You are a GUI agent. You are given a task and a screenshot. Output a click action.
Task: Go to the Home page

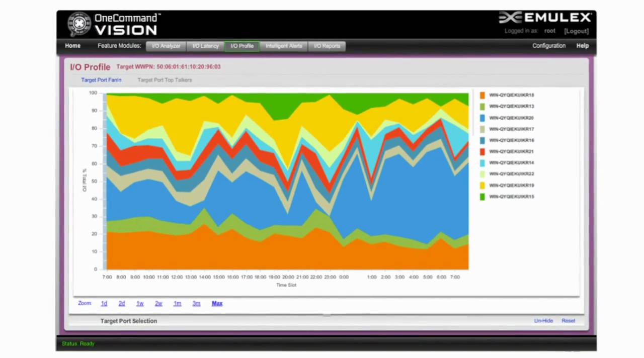click(x=72, y=46)
